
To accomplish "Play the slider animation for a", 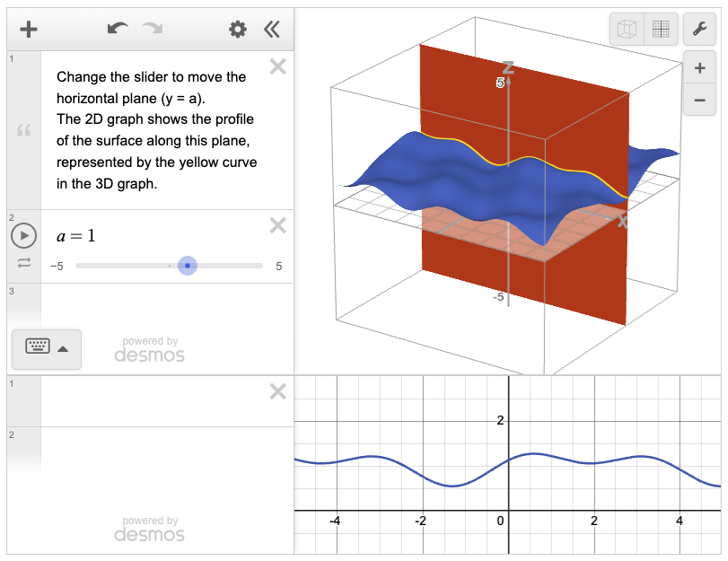I will 23,236.
